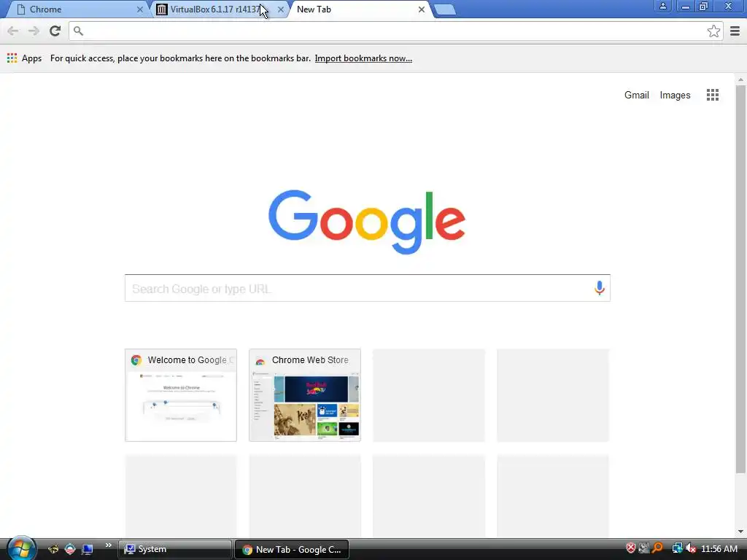Open the Gmail link
The height and width of the screenshot is (560, 747).
tap(636, 96)
